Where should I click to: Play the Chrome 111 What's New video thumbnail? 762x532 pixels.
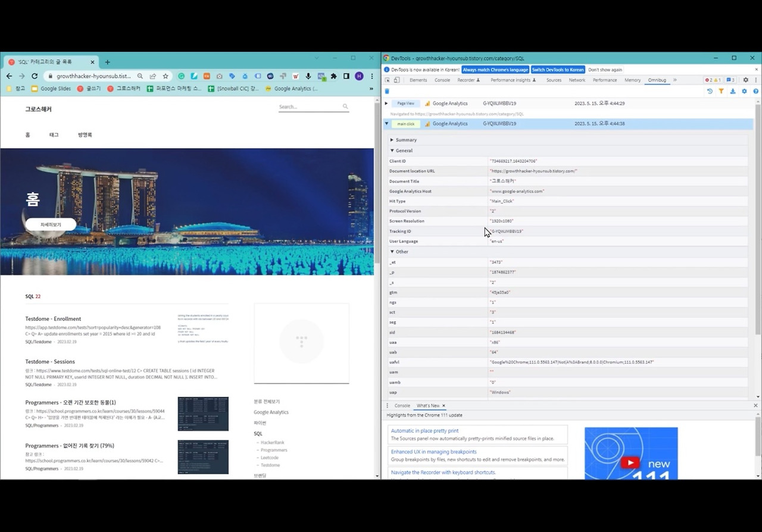pos(631,453)
